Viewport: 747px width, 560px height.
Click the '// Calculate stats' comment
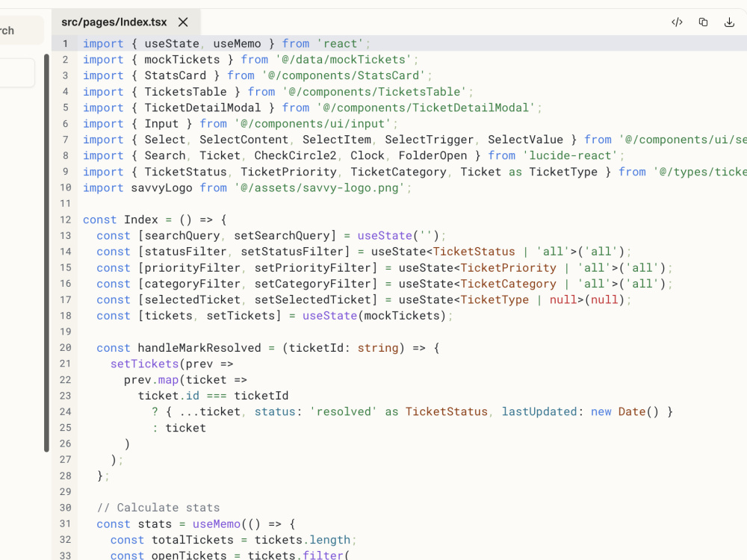pos(158,508)
